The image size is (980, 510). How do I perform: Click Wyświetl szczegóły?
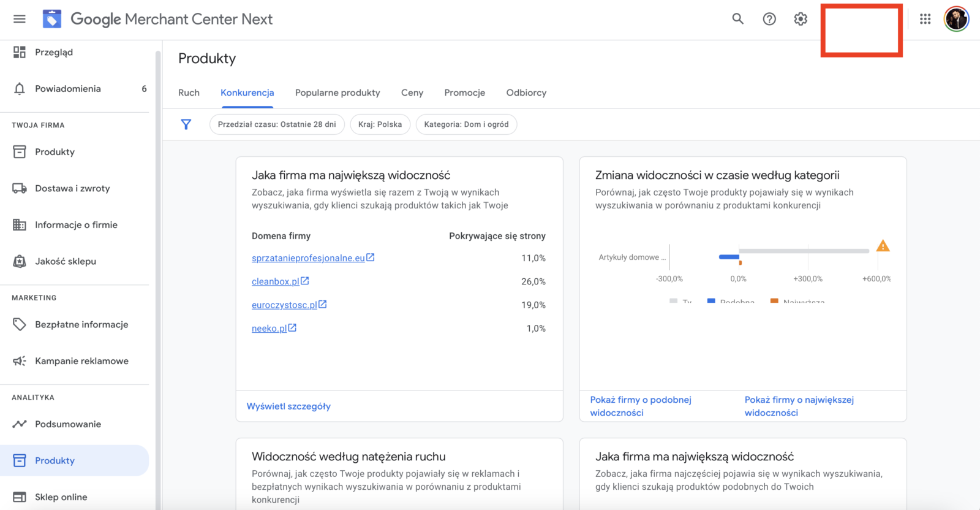coord(288,406)
